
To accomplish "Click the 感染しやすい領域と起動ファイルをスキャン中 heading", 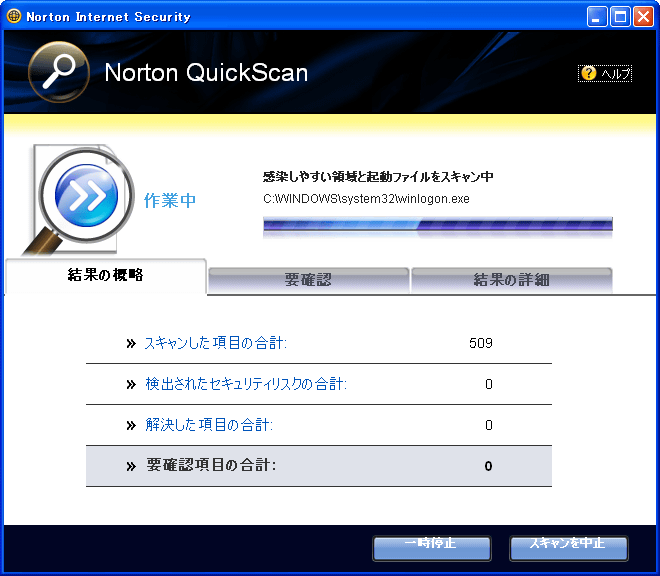I will pyautogui.click(x=378, y=176).
